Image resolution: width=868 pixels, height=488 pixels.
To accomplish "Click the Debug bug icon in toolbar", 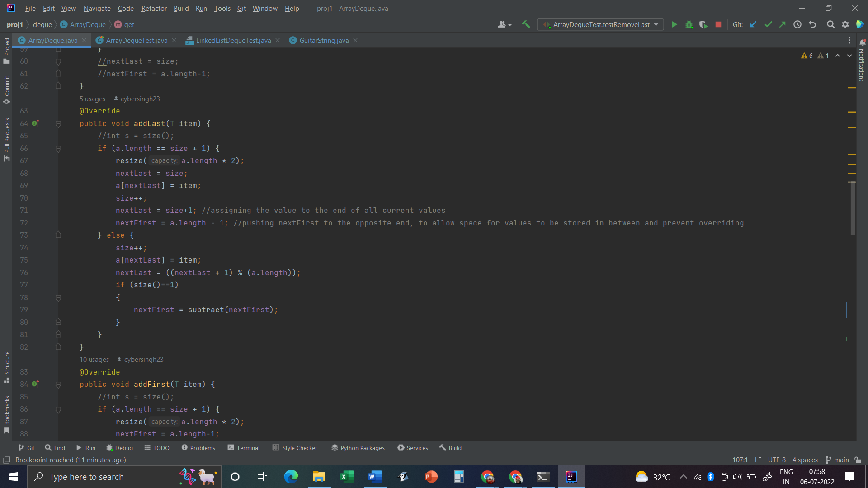I will tap(689, 25).
